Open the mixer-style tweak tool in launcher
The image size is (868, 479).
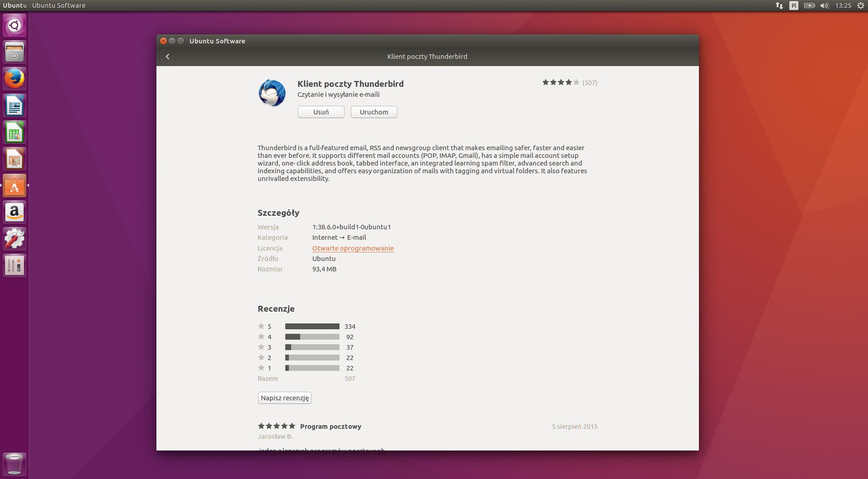coord(14,266)
